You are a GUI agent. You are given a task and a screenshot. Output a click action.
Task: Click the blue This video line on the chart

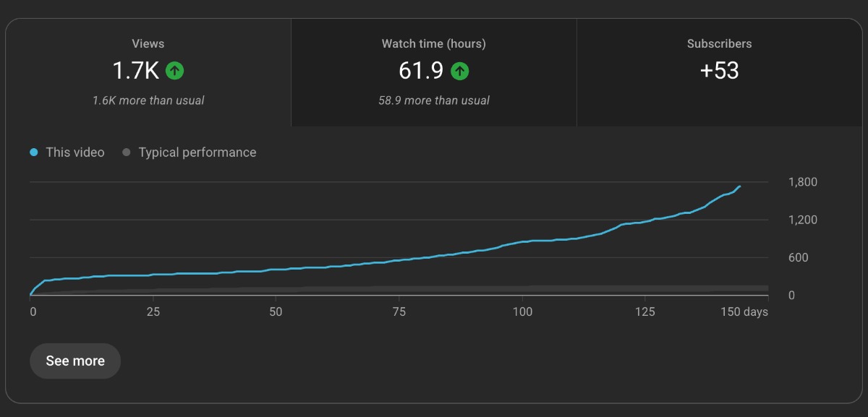[399, 261]
